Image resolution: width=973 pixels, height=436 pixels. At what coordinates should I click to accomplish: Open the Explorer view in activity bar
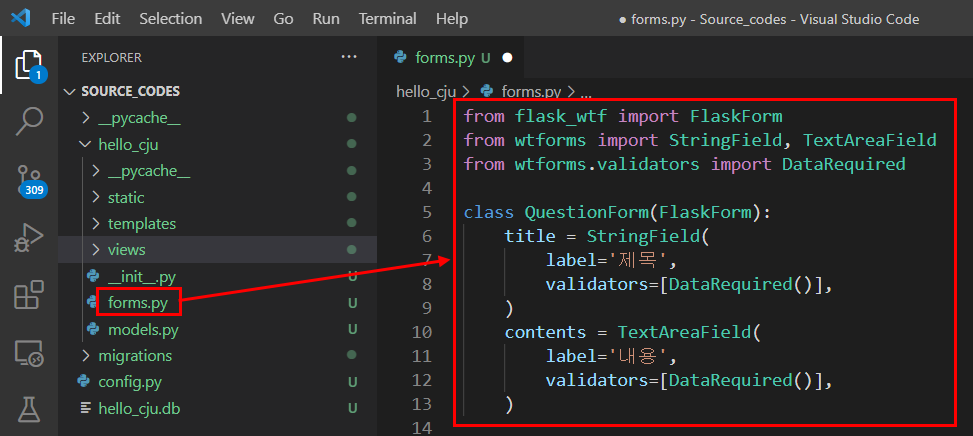29,65
